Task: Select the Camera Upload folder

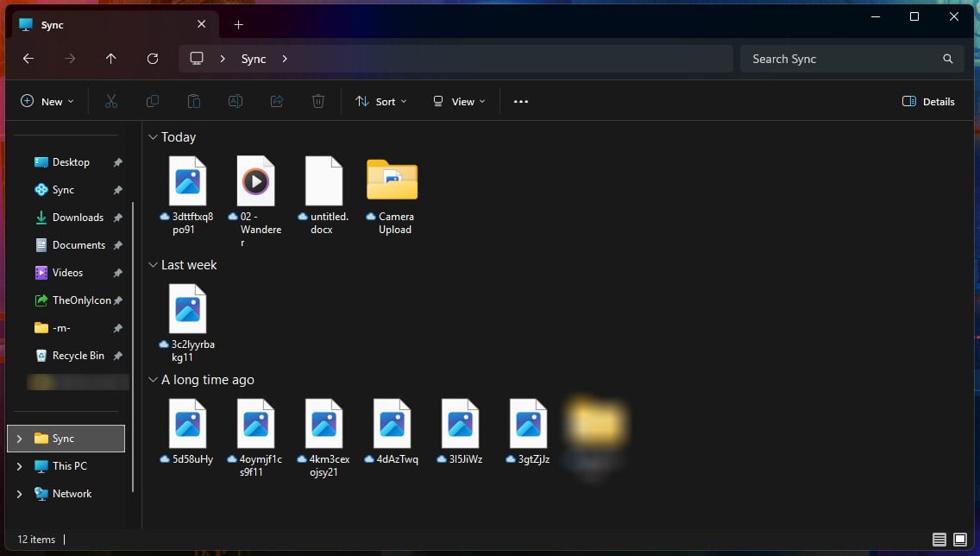Action: pyautogui.click(x=392, y=196)
